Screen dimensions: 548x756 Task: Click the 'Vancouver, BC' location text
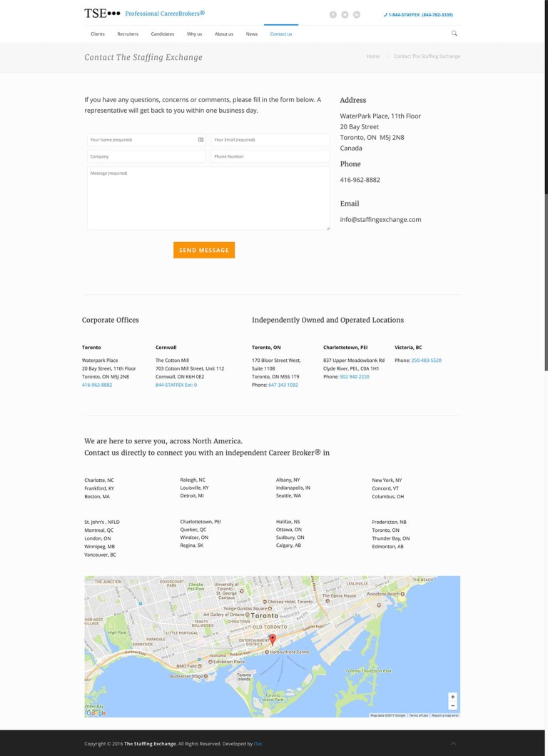click(x=100, y=555)
